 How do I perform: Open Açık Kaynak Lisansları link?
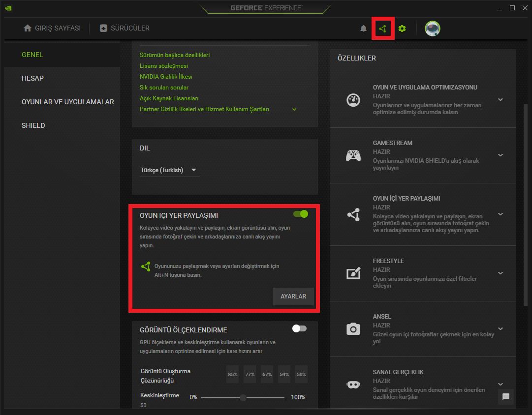tap(169, 98)
